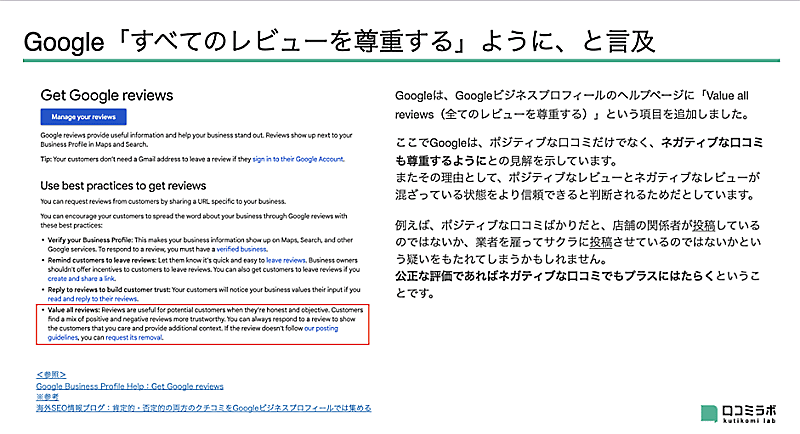Image resolution: width=800 pixels, height=434 pixels.
Task: Click the blue Manage your reviews button
Action: click(83, 117)
